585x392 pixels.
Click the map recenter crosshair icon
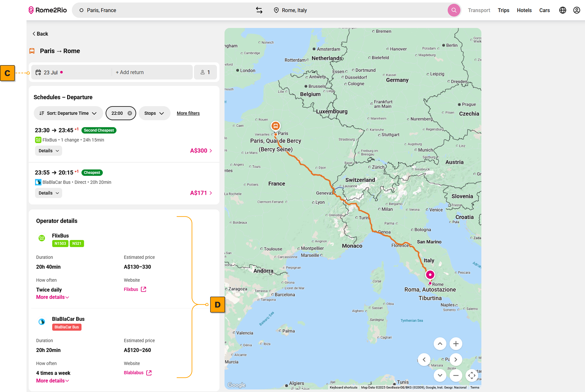(x=472, y=375)
